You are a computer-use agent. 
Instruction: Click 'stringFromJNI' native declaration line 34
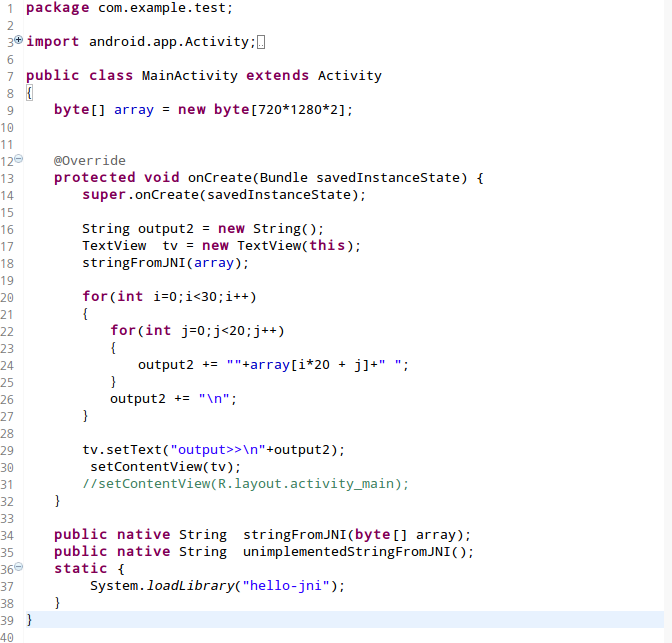pos(294,535)
